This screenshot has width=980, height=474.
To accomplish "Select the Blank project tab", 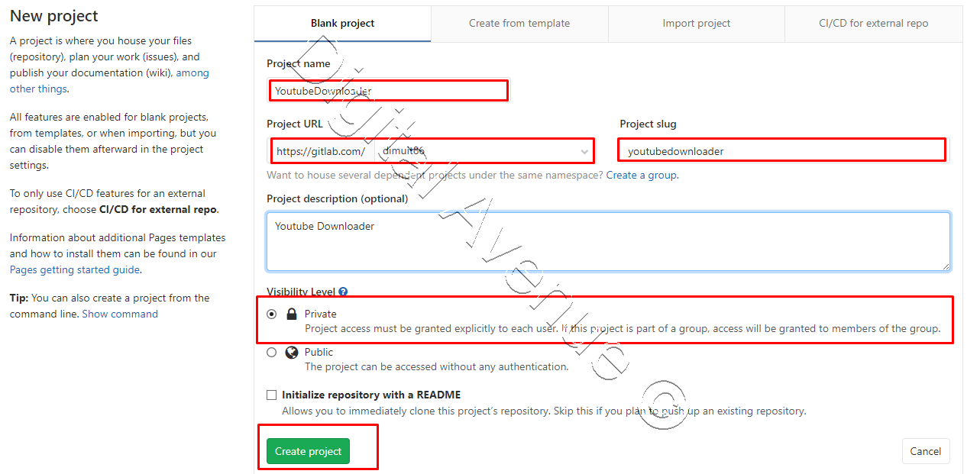I will click(342, 23).
